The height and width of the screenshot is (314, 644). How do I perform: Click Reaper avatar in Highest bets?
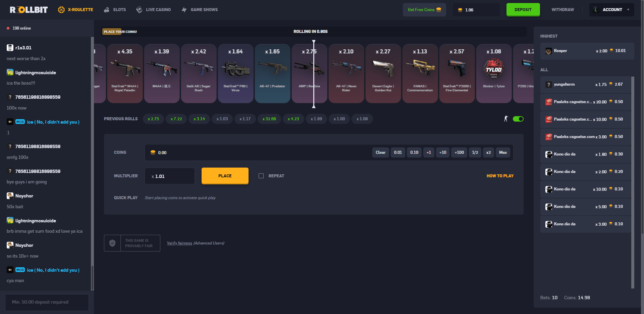(549, 51)
